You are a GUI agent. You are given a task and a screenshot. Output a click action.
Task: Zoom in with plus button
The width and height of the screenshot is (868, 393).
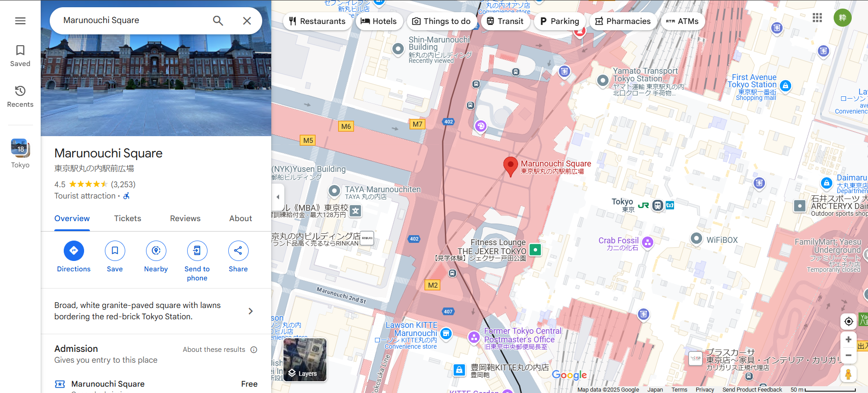849,340
